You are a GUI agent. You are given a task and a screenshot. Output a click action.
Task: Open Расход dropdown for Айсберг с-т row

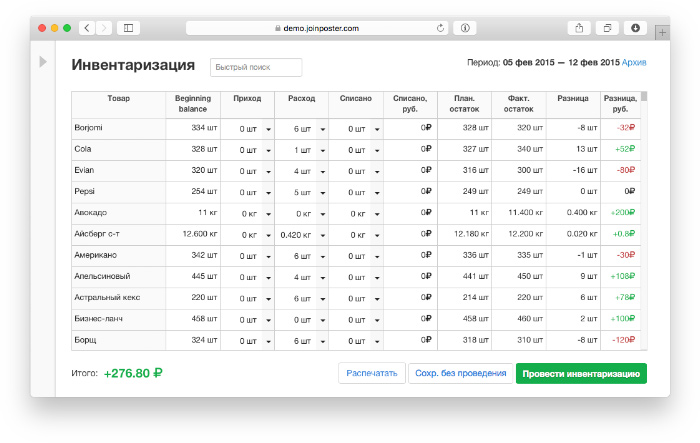click(322, 234)
